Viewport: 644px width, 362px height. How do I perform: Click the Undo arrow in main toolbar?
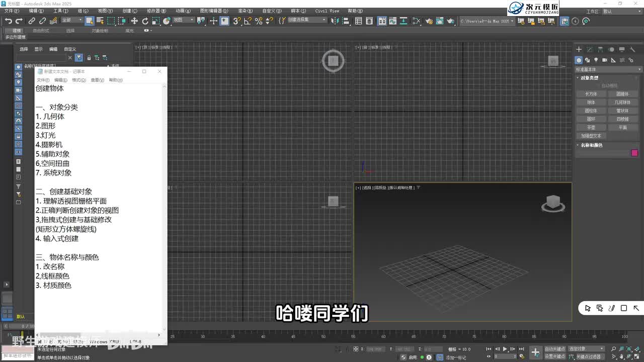tap(9, 21)
